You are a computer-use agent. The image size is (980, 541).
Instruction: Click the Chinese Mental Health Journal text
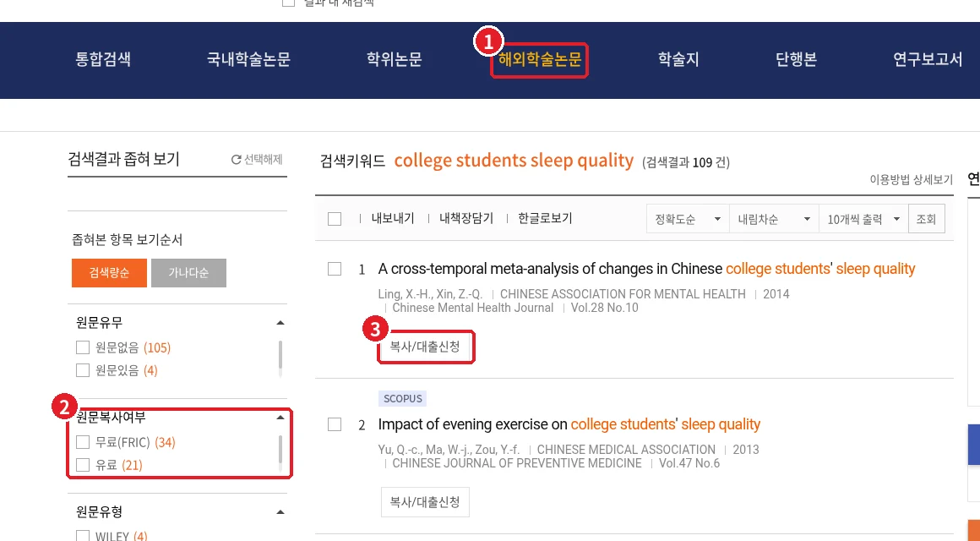(x=473, y=308)
